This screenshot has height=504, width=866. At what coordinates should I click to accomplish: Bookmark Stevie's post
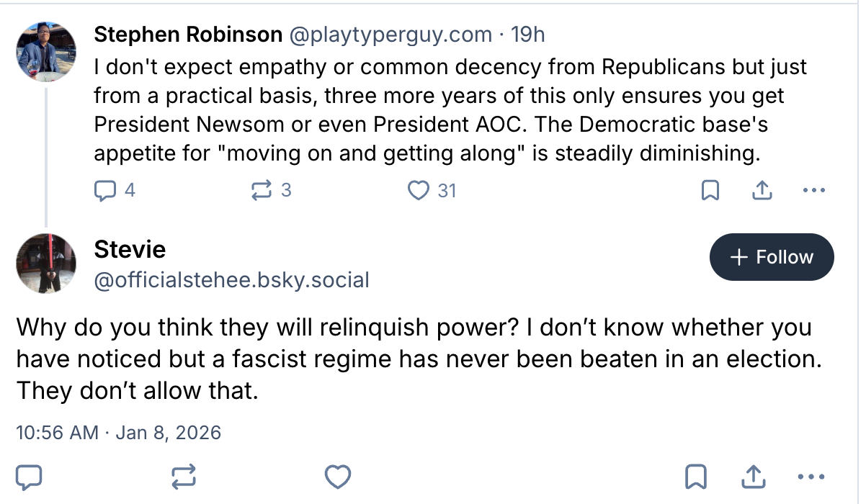(x=695, y=476)
